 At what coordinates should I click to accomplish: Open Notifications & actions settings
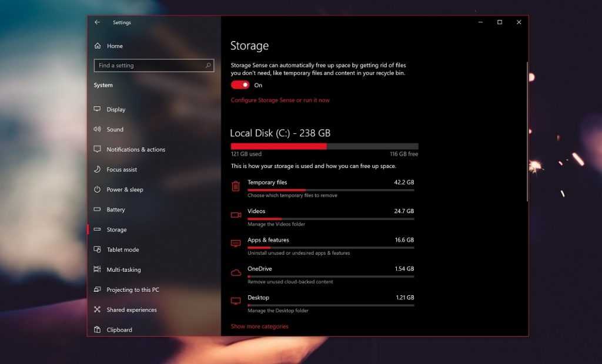136,150
